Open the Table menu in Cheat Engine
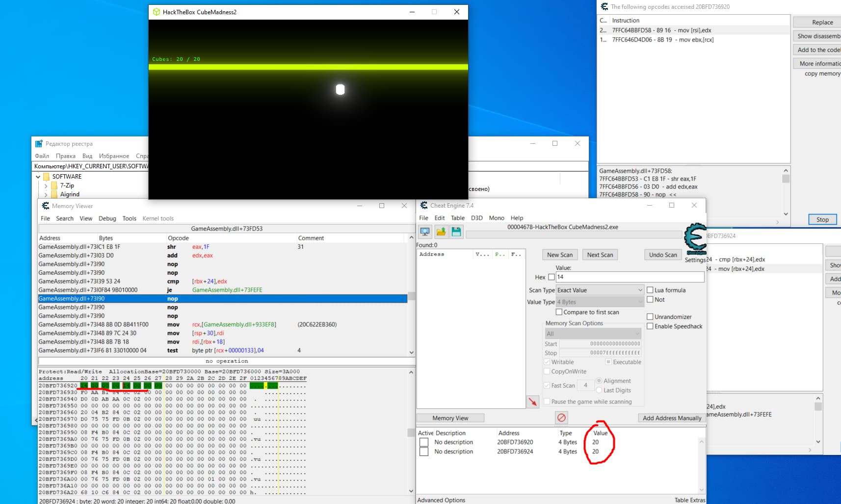This screenshot has width=841, height=504. 457,218
